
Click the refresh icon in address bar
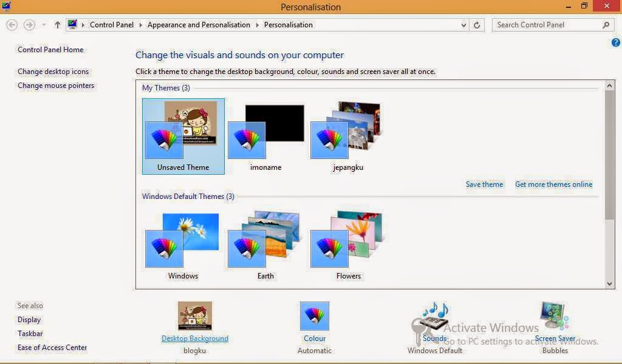[477, 25]
